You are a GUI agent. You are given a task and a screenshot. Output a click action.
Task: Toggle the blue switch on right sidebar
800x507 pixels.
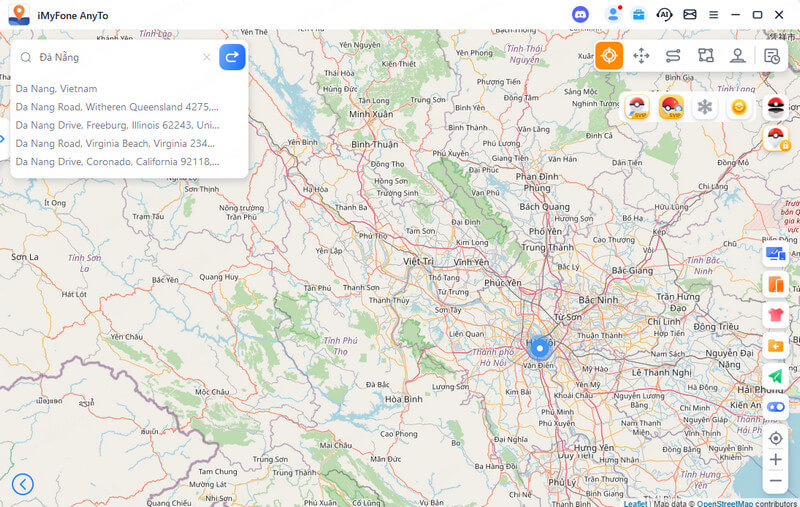pos(775,407)
